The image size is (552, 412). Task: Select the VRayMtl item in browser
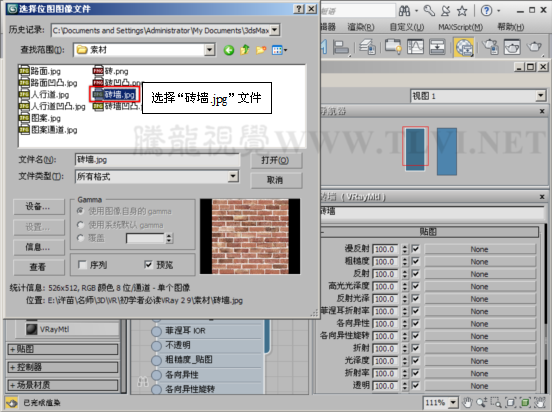pyautogui.click(x=67, y=329)
